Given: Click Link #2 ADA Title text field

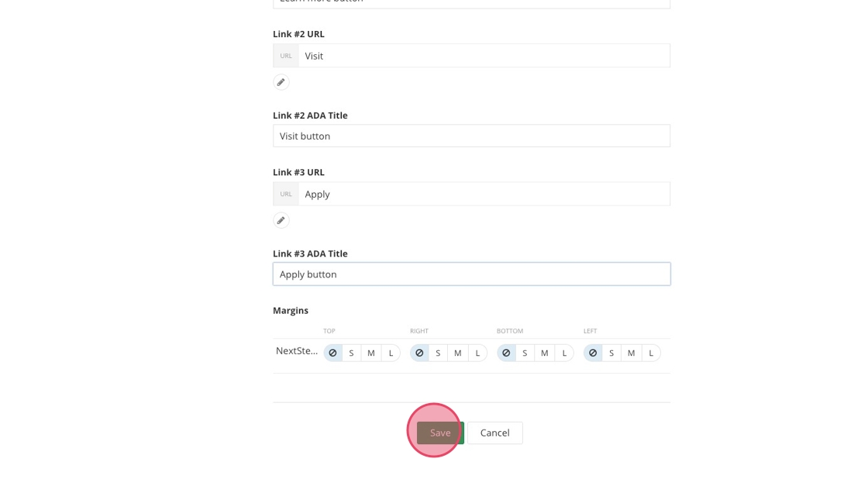Looking at the screenshot, I should pyautogui.click(x=471, y=136).
